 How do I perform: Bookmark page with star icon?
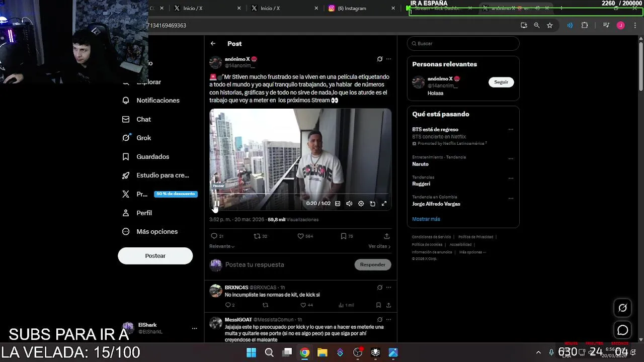550,25
